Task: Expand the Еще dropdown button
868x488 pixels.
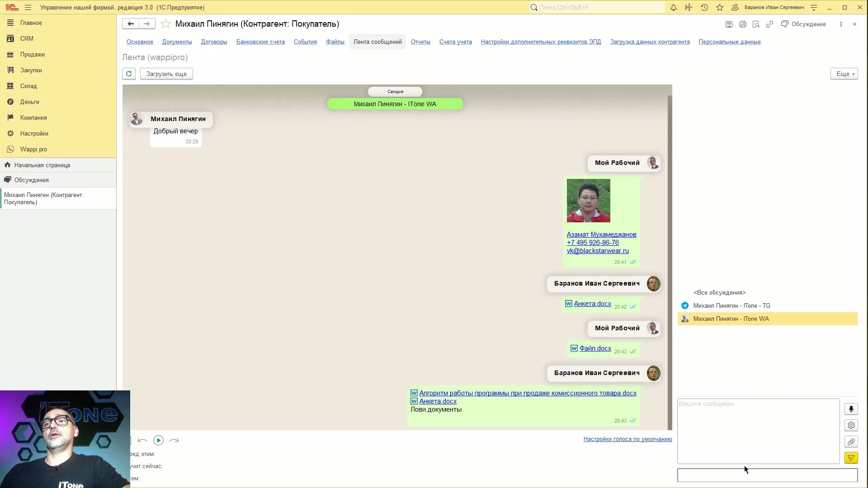Action: [x=844, y=74]
